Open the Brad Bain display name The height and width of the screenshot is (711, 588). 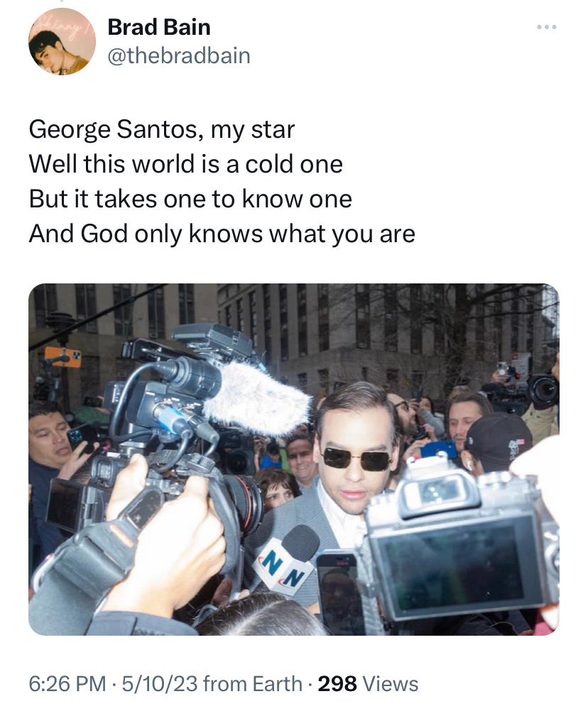click(159, 27)
